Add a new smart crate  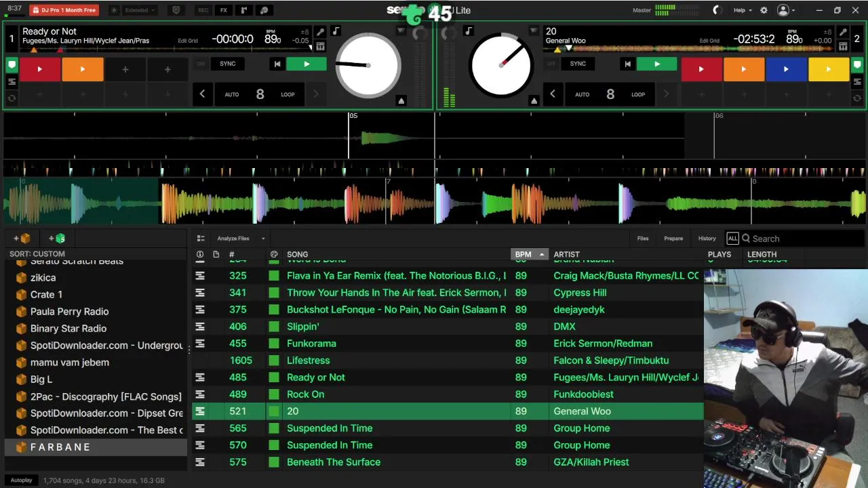pyautogui.click(x=57, y=239)
